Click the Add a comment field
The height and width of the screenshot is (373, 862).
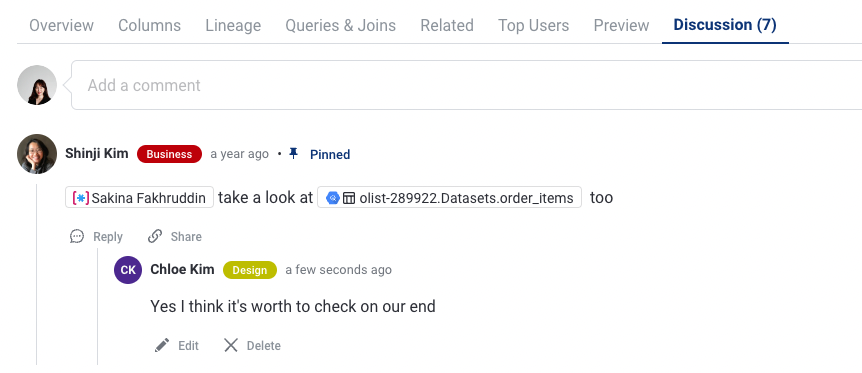coord(466,85)
